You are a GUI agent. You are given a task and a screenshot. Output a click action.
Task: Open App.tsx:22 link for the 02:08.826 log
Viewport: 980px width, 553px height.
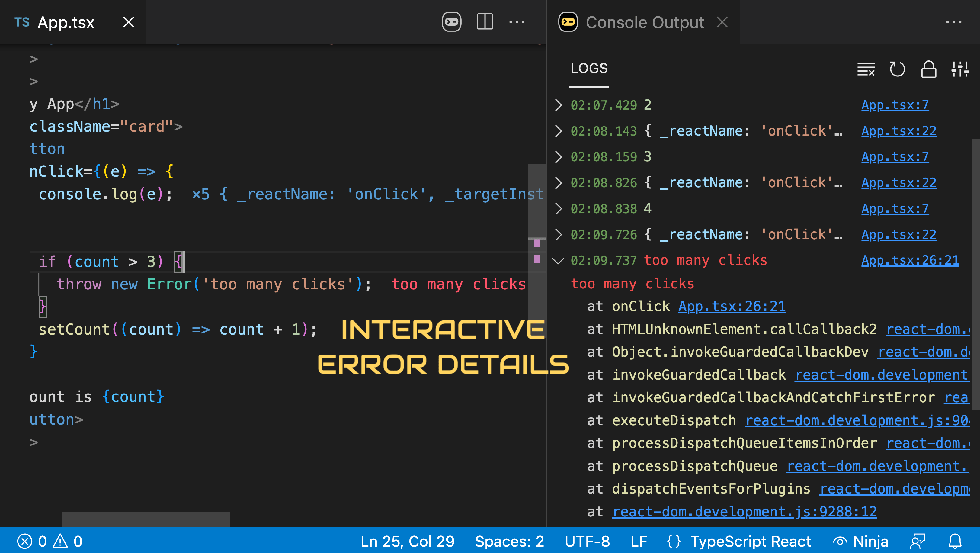coord(898,182)
